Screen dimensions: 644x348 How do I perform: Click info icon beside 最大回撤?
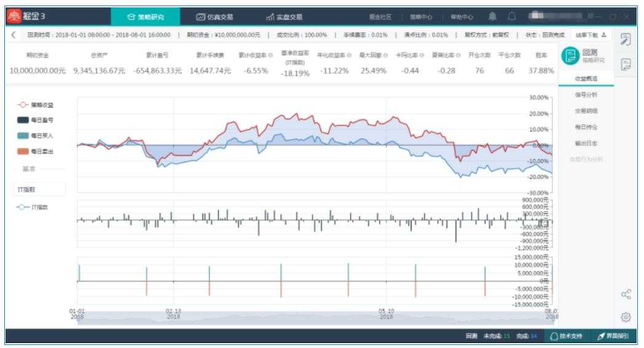tap(385, 55)
